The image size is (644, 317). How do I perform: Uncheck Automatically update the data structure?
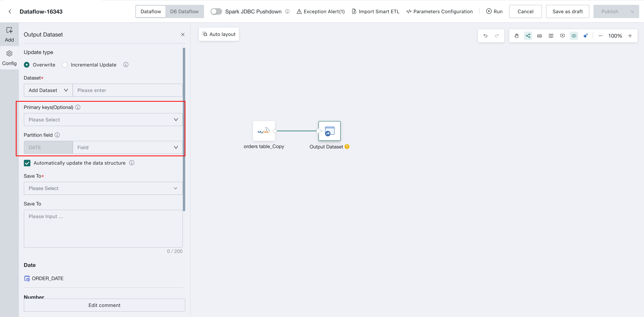(x=27, y=163)
